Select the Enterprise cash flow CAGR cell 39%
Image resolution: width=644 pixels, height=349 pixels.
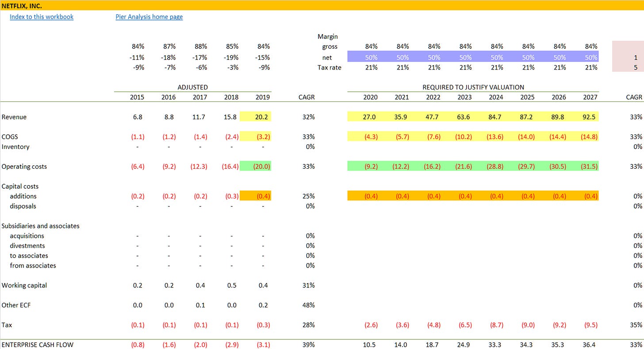(308, 345)
